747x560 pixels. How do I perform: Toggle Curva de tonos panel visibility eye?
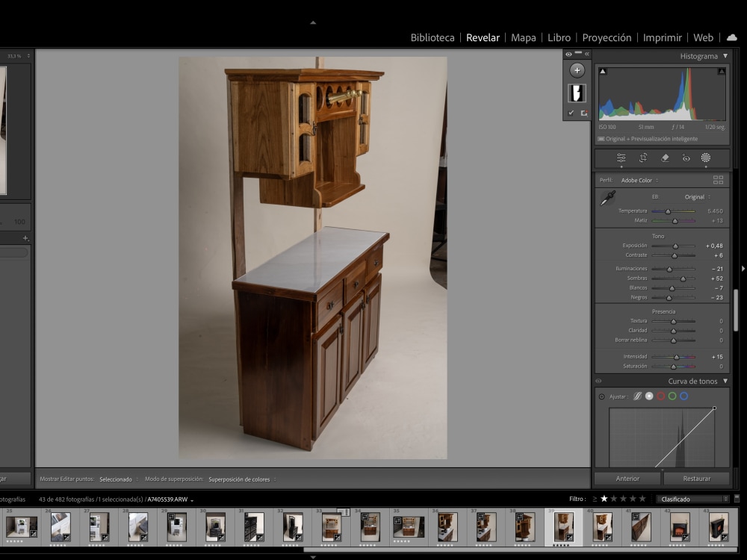coord(598,381)
